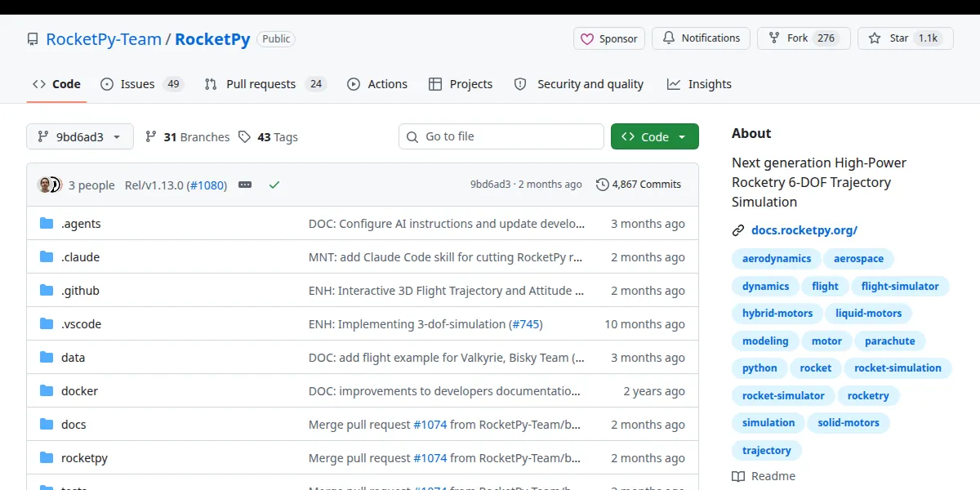Switch to the Insights tab
This screenshot has height=490, width=980.
point(699,84)
